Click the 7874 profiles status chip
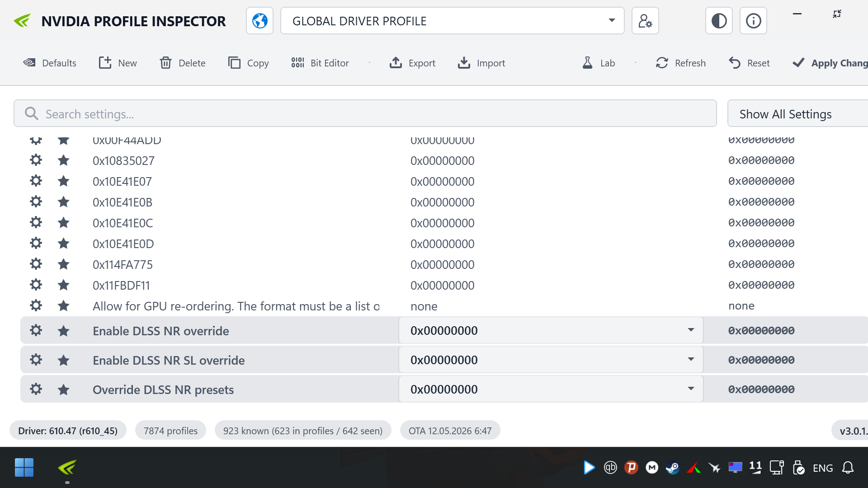Screen dimensions: 868x488 coord(170,431)
